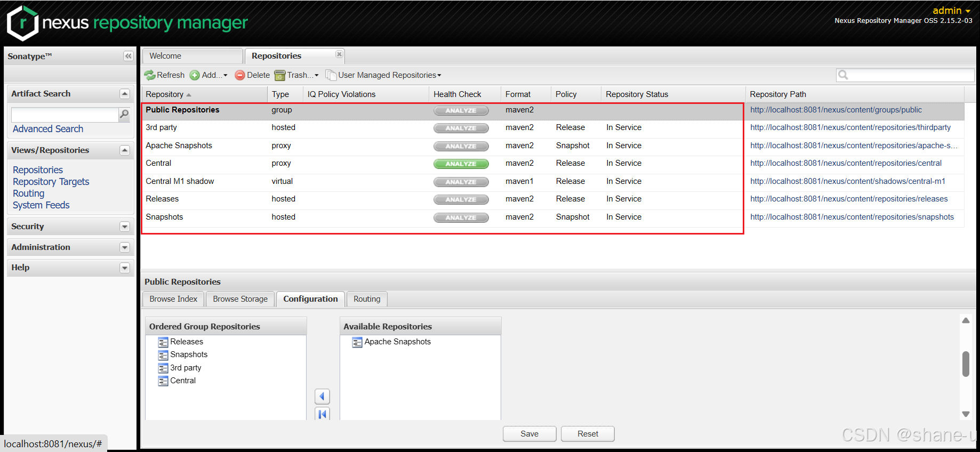This screenshot has width=980, height=452.
Task: Collapse the Artifact Search panel
Action: 125,94
